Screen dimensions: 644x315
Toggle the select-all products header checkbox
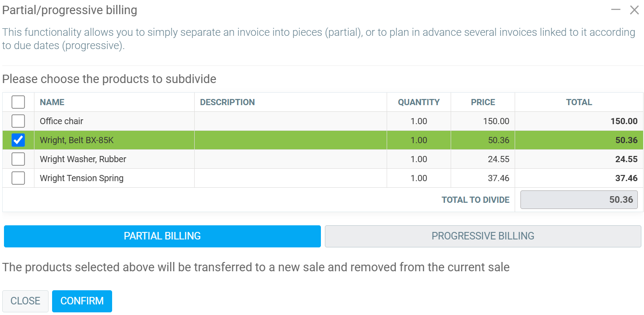(x=18, y=102)
